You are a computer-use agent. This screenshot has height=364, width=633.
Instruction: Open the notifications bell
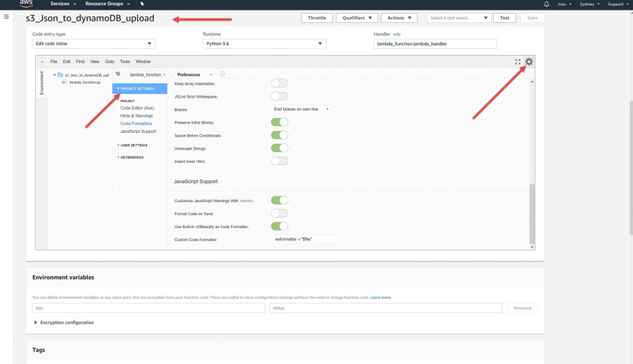pyautogui.click(x=546, y=4)
